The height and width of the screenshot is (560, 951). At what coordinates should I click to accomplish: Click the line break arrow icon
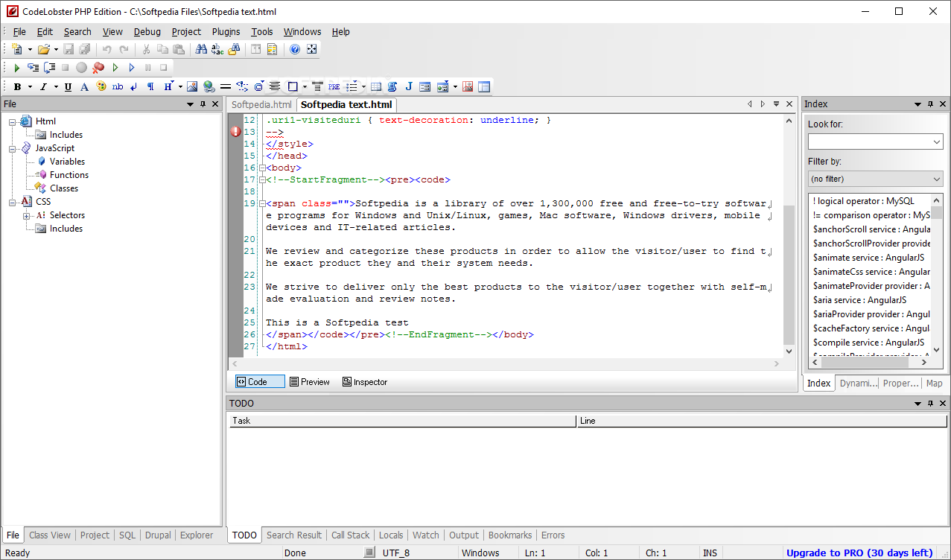point(134,86)
